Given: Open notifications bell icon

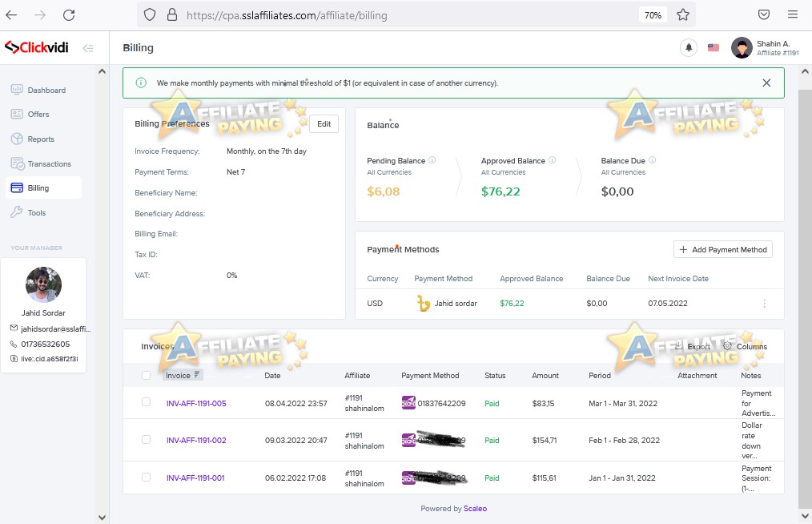Looking at the screenshot, I should click(689, 48).
